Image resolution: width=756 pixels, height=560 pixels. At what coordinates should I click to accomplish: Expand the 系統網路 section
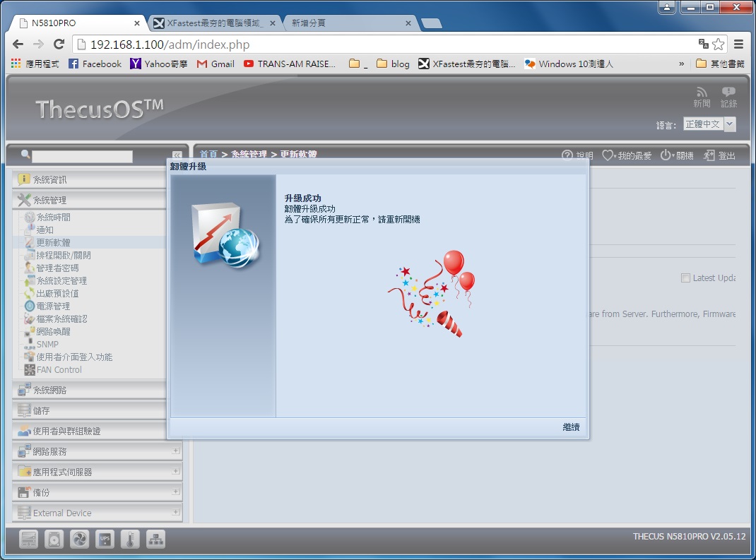(x=89, y=391)
